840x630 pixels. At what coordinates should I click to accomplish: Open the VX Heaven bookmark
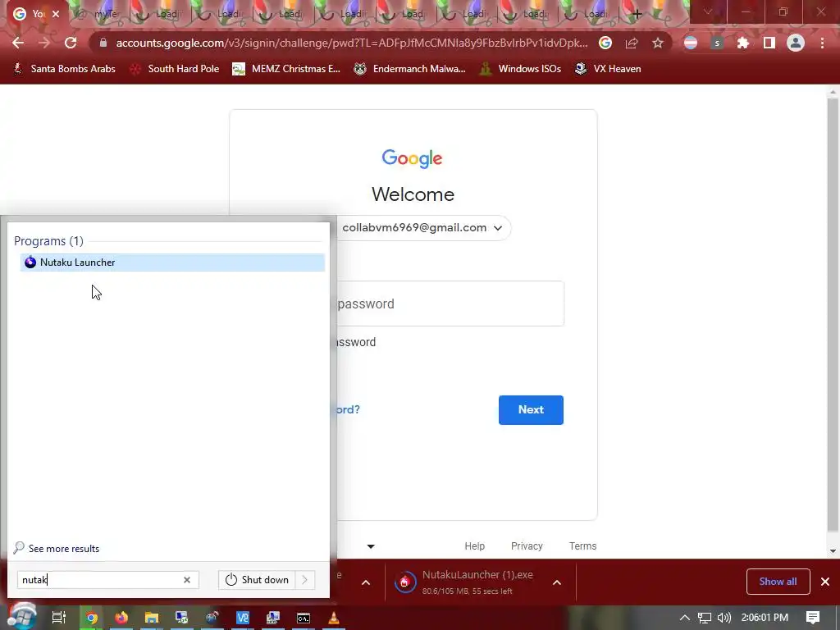point(608,69)
